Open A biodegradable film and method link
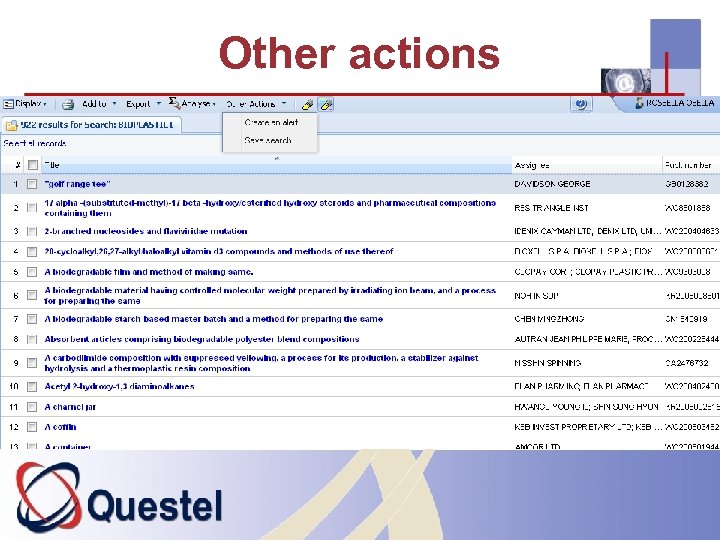This screenshot has height=540, width=720. pos(149,272)
